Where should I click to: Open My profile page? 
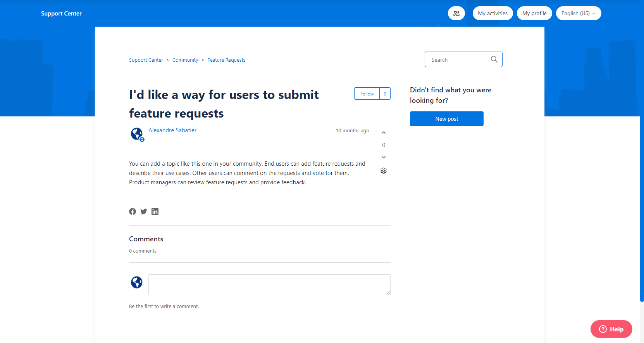(x=534, y=13)
